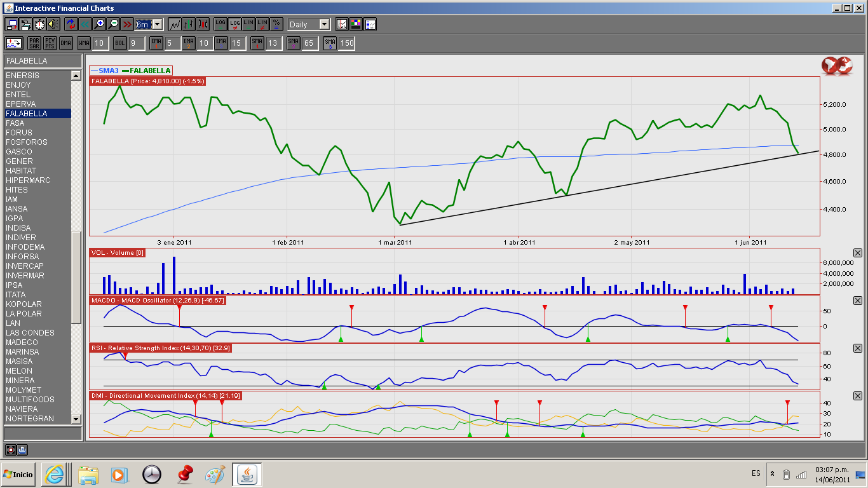The height and width of the screenshot is (488, 868).
Task: Open the 6m time range dropdown
Action: (x=157, y=24)
